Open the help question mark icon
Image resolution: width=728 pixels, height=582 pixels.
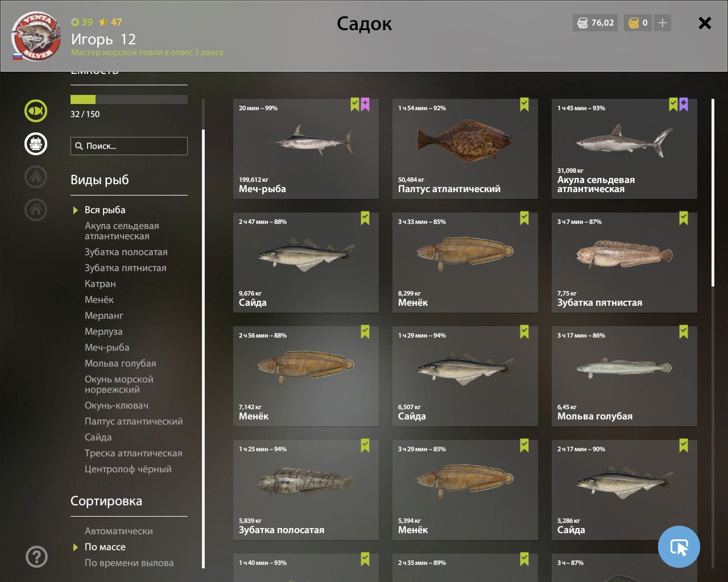36,556
